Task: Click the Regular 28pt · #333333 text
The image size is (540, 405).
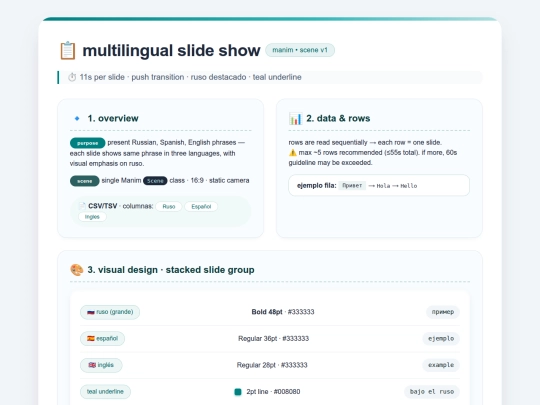Action: (272, 365)
